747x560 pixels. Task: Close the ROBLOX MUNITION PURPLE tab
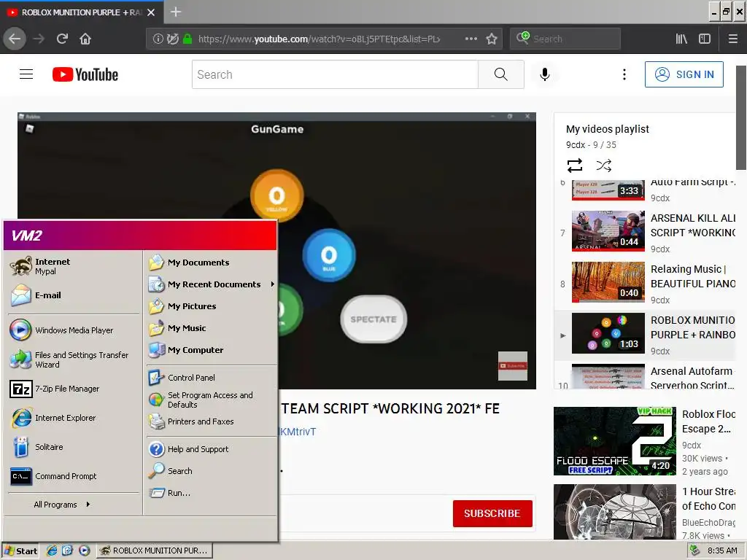pyautogui.click(x=151, y=12)
